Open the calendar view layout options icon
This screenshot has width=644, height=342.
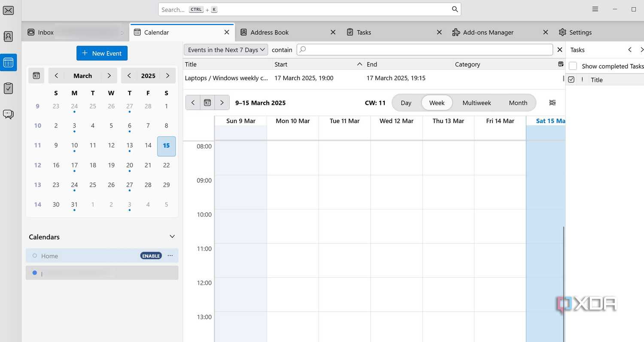(x=553, y=103)
